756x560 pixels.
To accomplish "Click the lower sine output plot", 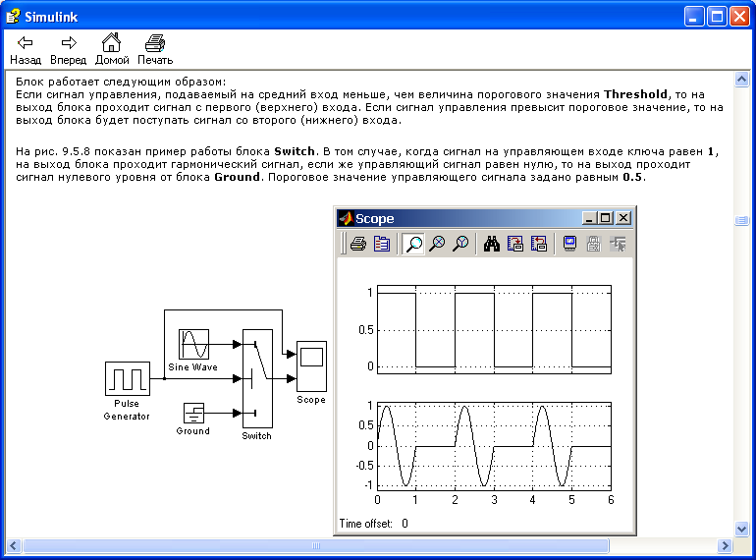I will (494, 446).
